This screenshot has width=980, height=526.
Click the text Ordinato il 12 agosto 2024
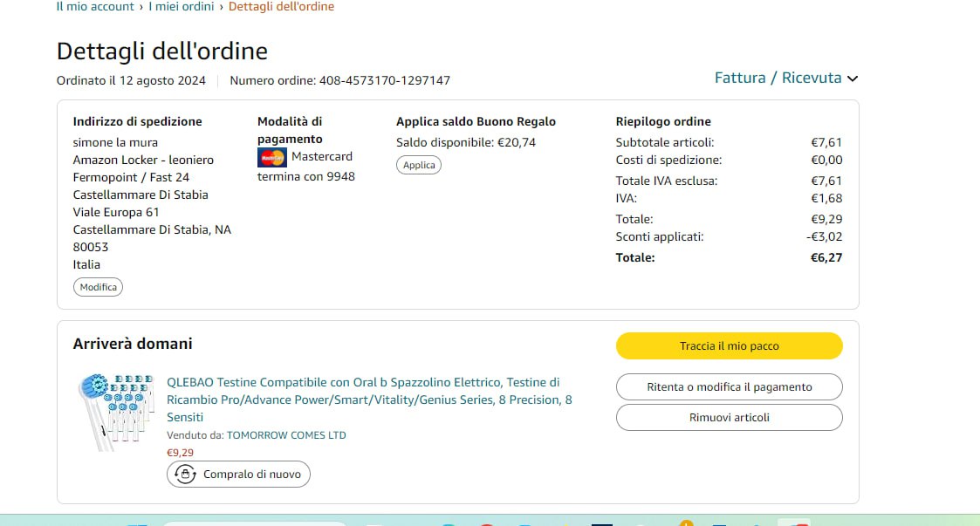pos(131,80)
